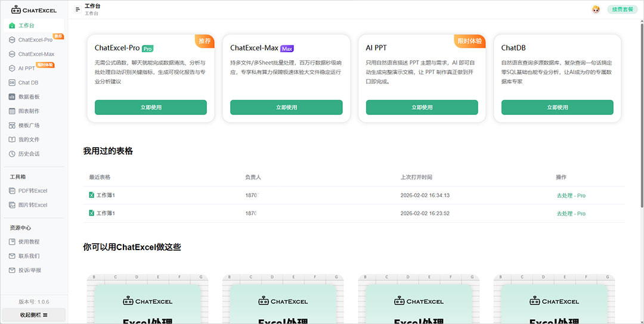Click the 推荐 ribbon on ChatExcel-Pro card
This screenshot has width=644, height=324.
[x=205, y=41]
